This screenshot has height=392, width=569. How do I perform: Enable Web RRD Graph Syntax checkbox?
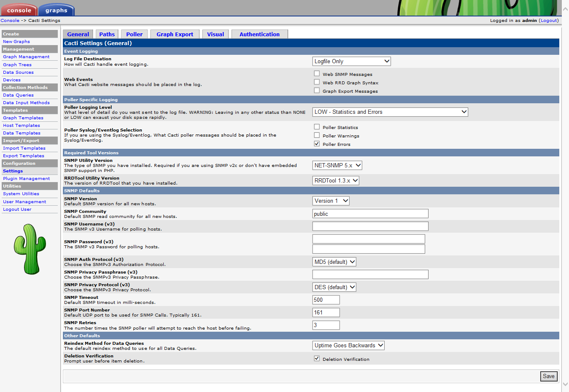click(x=317, y=82)
